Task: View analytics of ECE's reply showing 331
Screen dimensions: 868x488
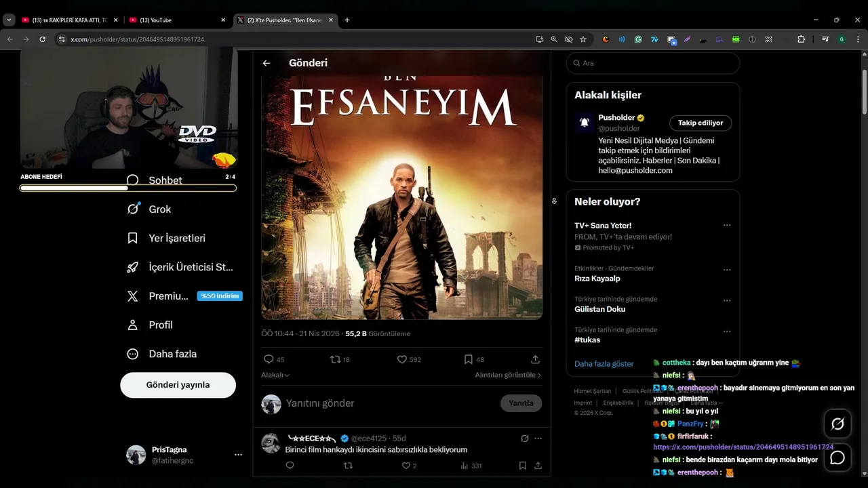Action: [x=471, y=466]
